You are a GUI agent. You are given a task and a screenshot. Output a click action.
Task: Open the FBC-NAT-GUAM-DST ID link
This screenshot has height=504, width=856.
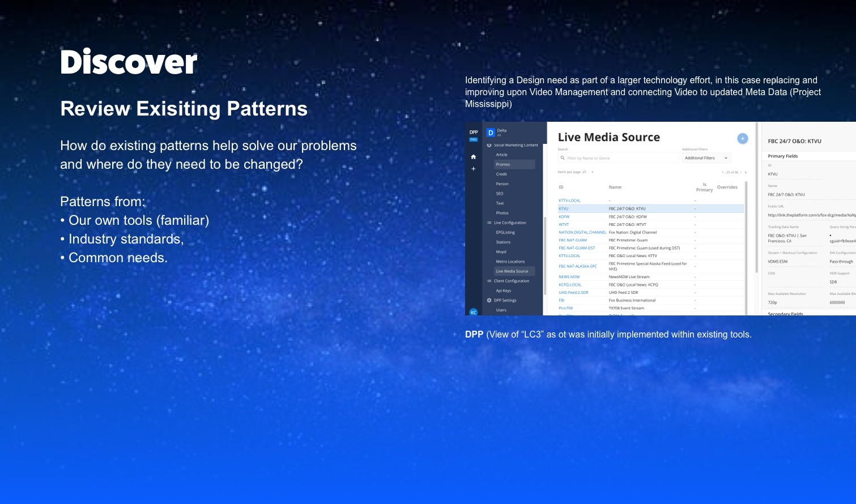[x=577, y=248]
